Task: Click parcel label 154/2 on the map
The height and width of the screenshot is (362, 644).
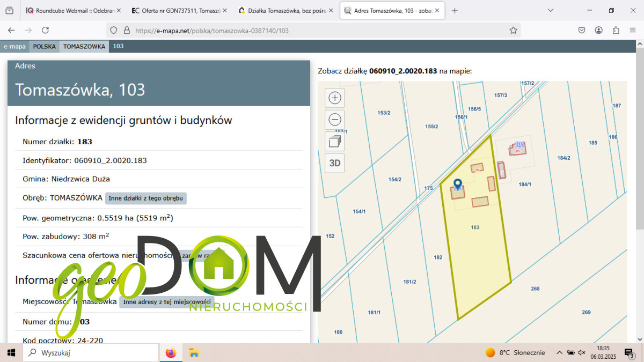Action: 395,179
